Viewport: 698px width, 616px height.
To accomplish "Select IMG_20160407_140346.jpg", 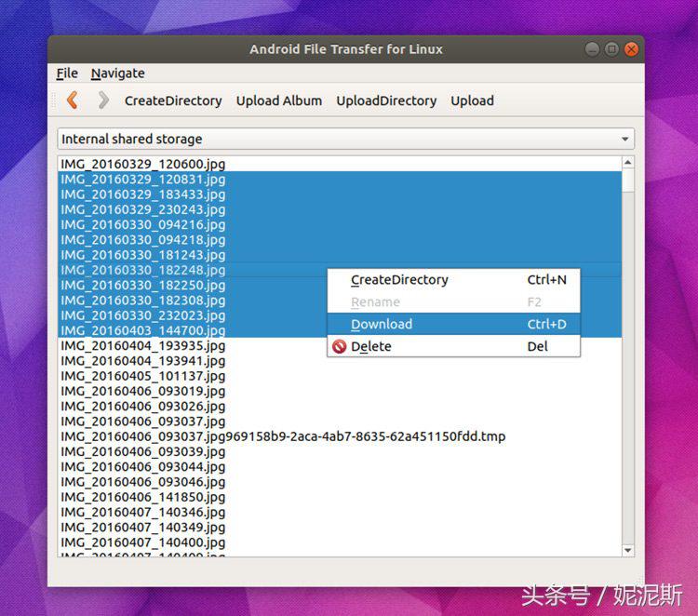I will coord(340,512).
